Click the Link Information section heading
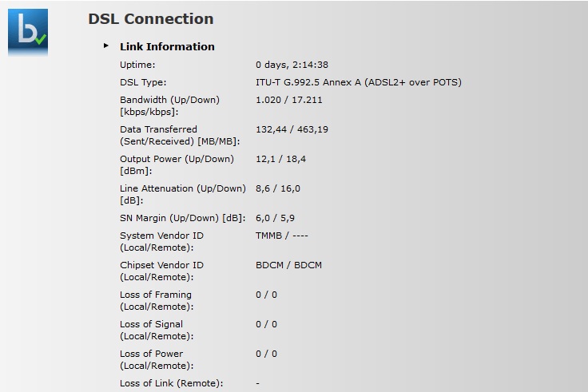The image size is (588, 392). coord(167,46)
